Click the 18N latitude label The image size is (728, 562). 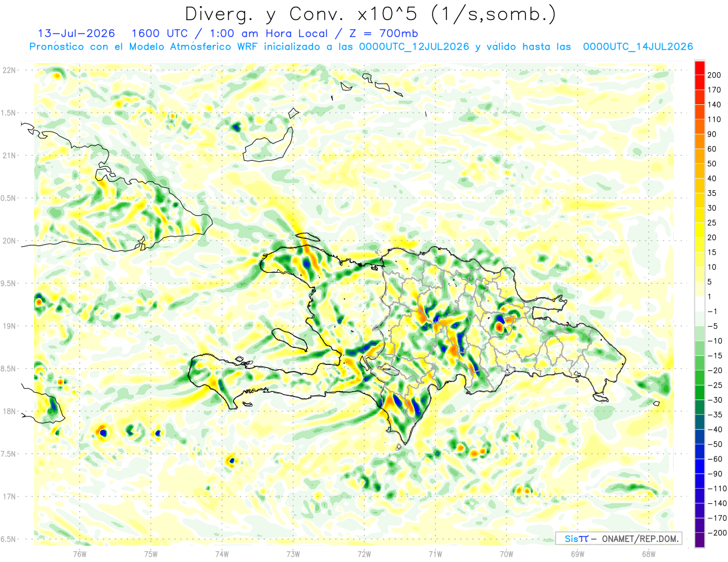click(x=10, y=411)
